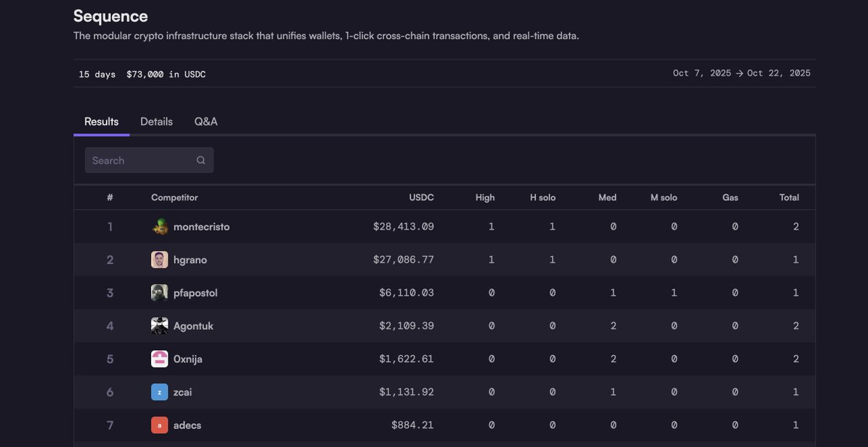Click the modular crypto infrastructure description
This screenshot has width=868, height=447.
click(326, 36)
